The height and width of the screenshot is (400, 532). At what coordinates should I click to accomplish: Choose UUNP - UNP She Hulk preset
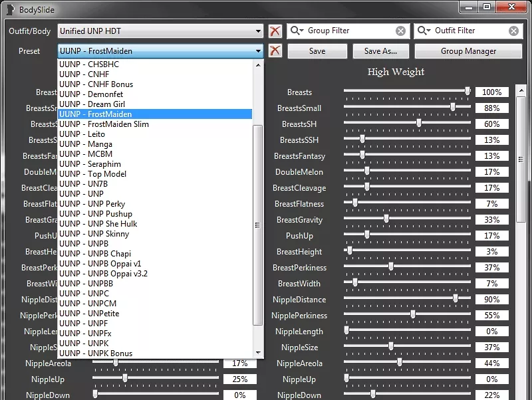pyautogui.click(x=155, y=224)
